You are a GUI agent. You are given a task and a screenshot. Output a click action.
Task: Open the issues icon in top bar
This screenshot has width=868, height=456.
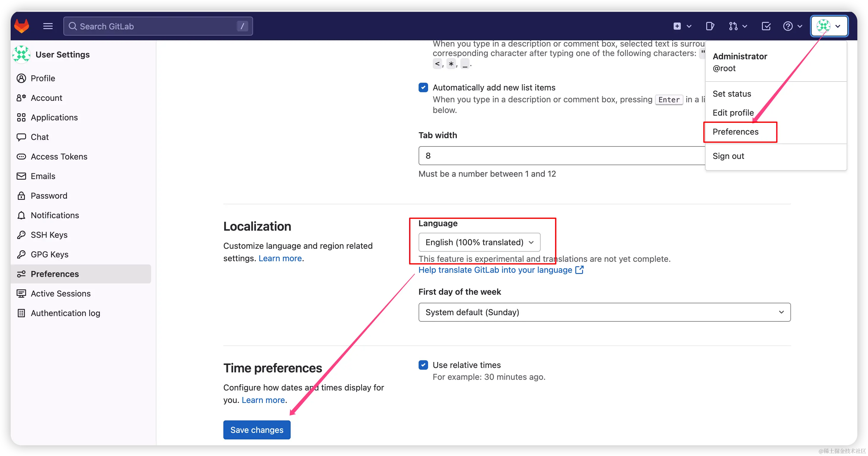tap(710, 26)
